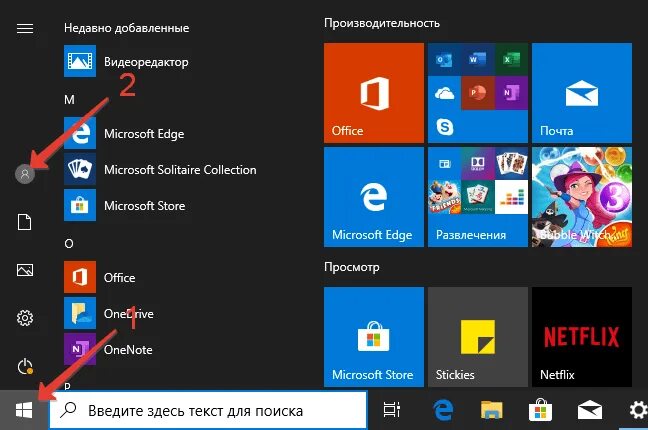
Task: Click the Power icon in sidebar
Action: click(x=25, y=366)
